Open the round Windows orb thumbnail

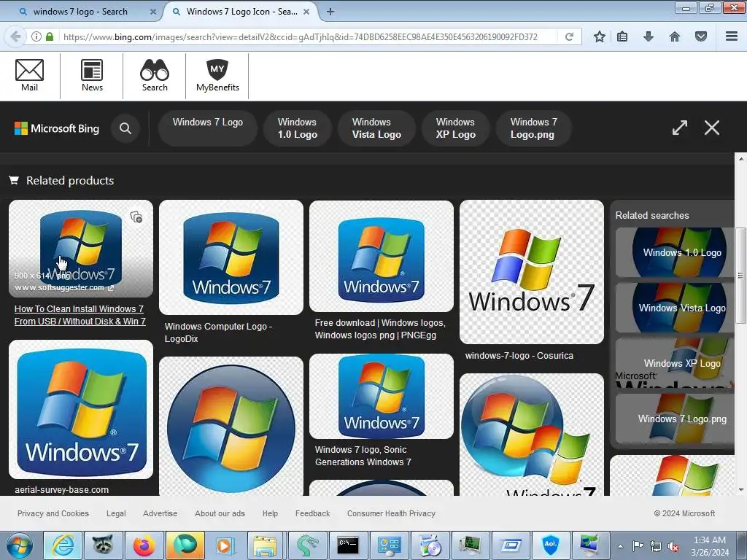click(231, 427)
